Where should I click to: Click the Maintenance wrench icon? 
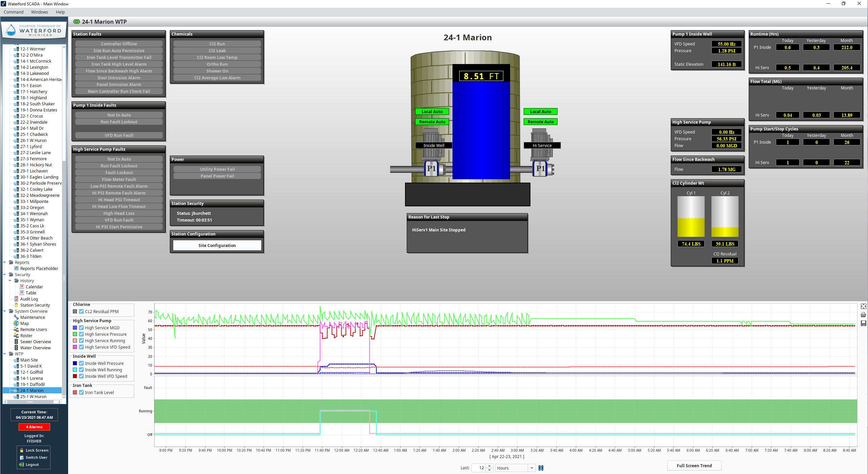[x=16, y=317]
